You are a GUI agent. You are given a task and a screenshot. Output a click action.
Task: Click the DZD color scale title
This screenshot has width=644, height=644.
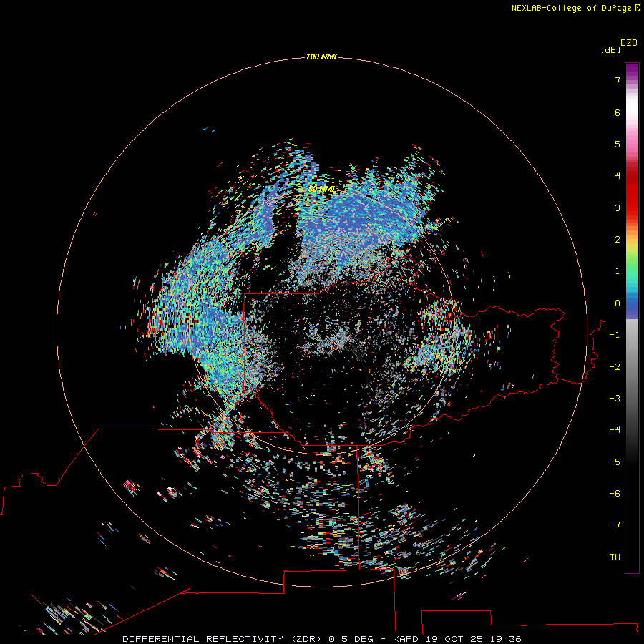click(x=629, y=42)
